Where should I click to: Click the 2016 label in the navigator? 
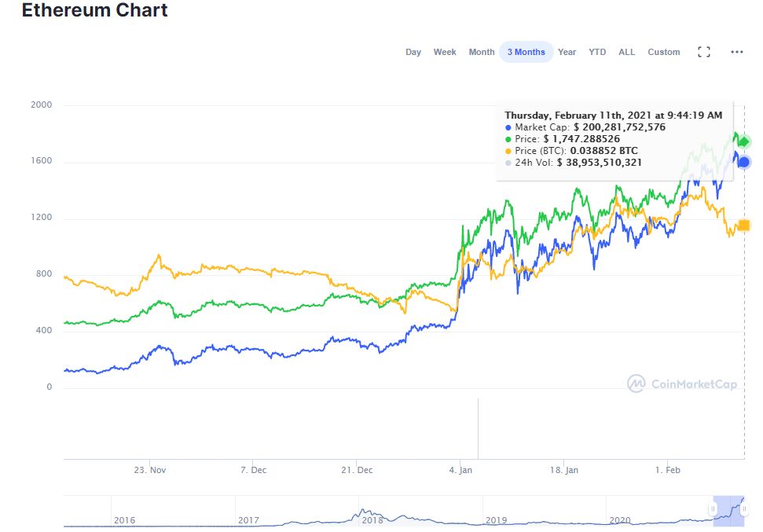(125, 520)
